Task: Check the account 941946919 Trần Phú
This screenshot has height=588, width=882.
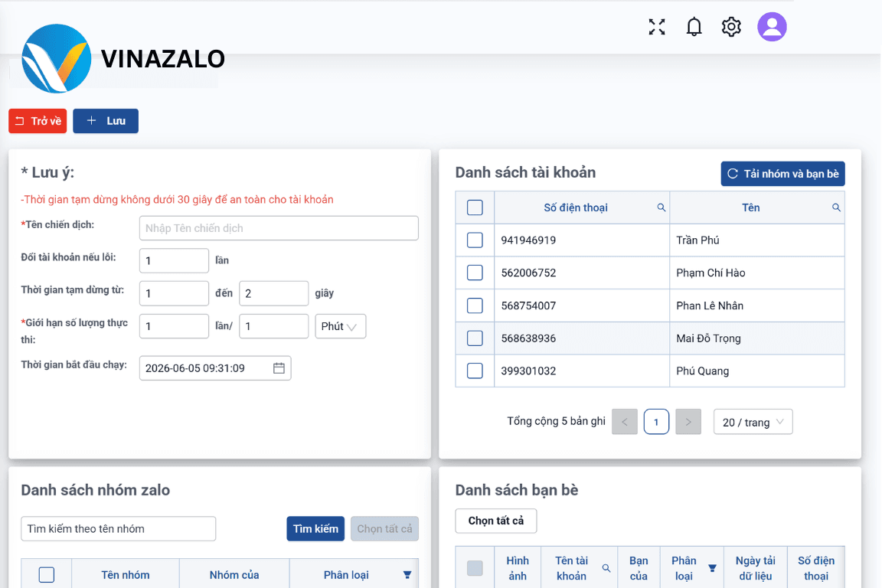Action: tap(475, 240)
